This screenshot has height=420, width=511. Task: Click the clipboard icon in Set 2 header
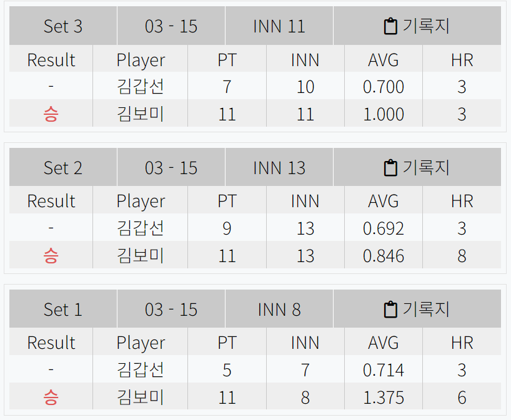[x=390, y=167]
